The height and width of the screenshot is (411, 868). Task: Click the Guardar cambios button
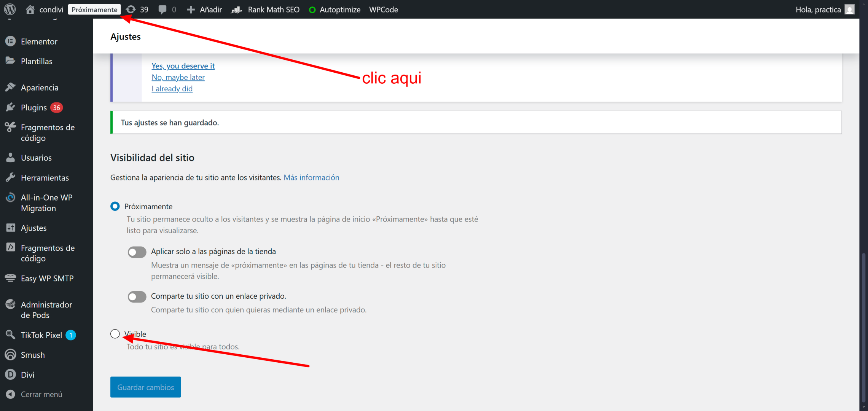tap(145, 387)
